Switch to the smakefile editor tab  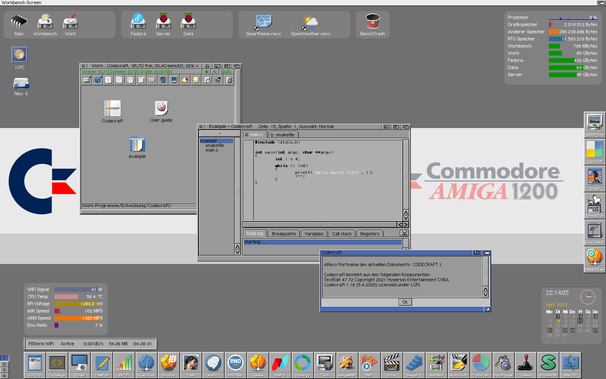284,134
